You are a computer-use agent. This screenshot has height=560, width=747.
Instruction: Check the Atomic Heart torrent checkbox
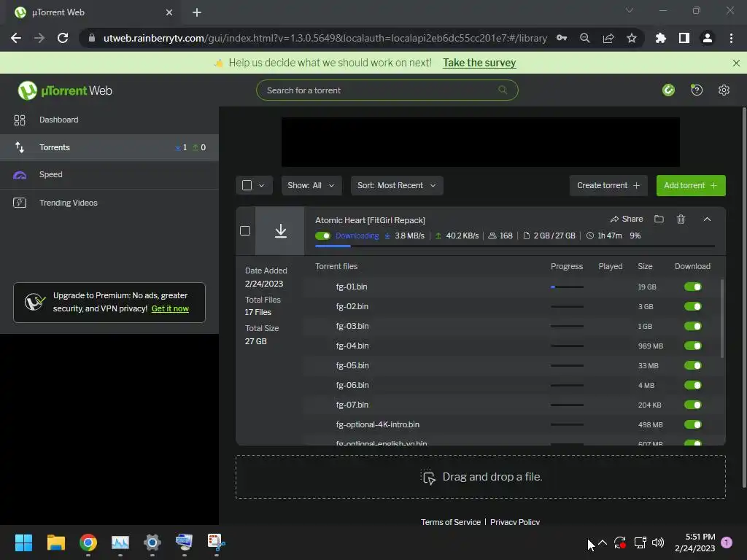point(245,231)
